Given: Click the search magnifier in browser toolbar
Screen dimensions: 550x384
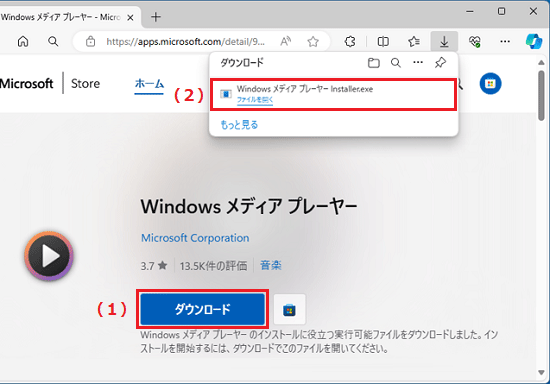Looking at the screenshot, I should coord(53,41).
